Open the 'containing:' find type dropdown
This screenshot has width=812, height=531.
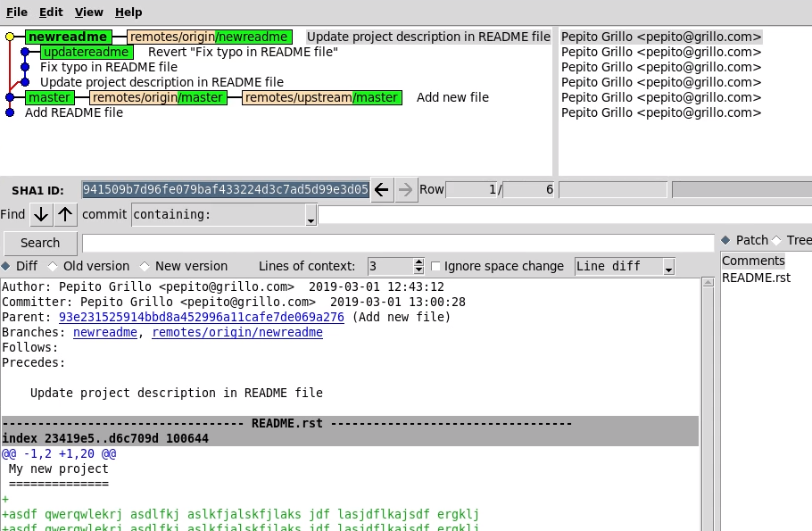[224, 215]
